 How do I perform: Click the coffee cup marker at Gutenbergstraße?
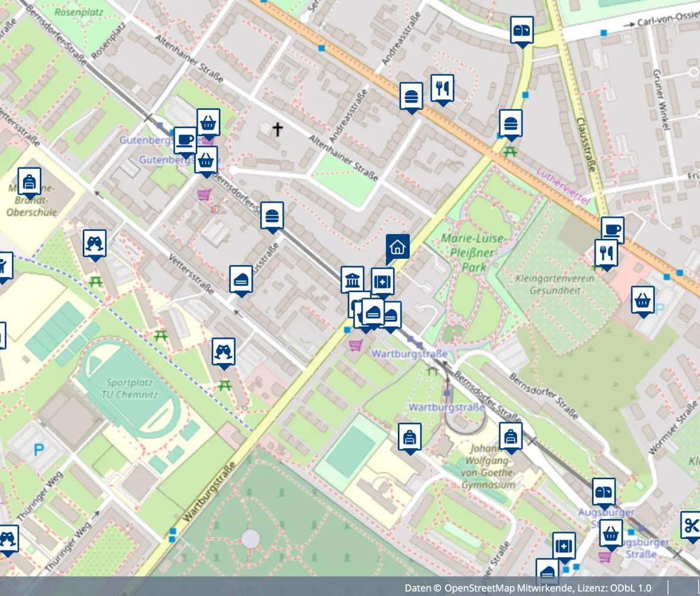[185, 141]
